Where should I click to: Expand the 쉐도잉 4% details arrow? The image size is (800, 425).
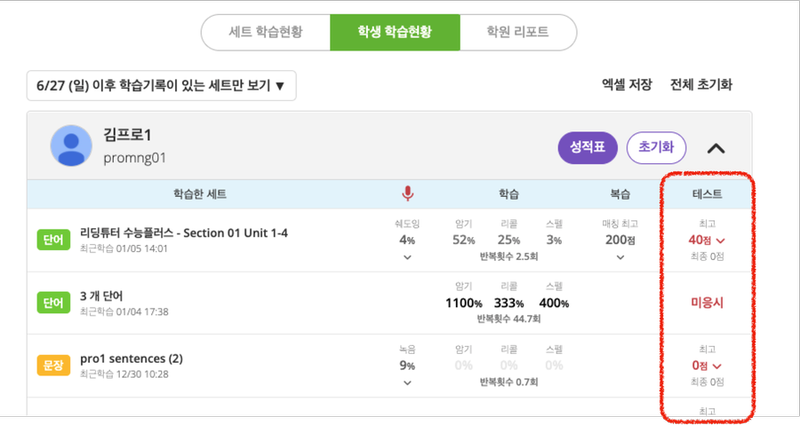click(x=407, y=258)
